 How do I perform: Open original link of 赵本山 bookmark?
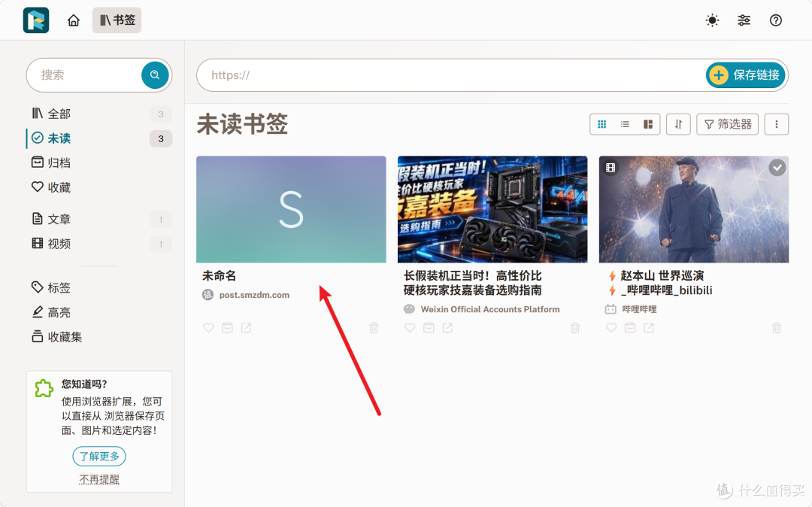649,328
